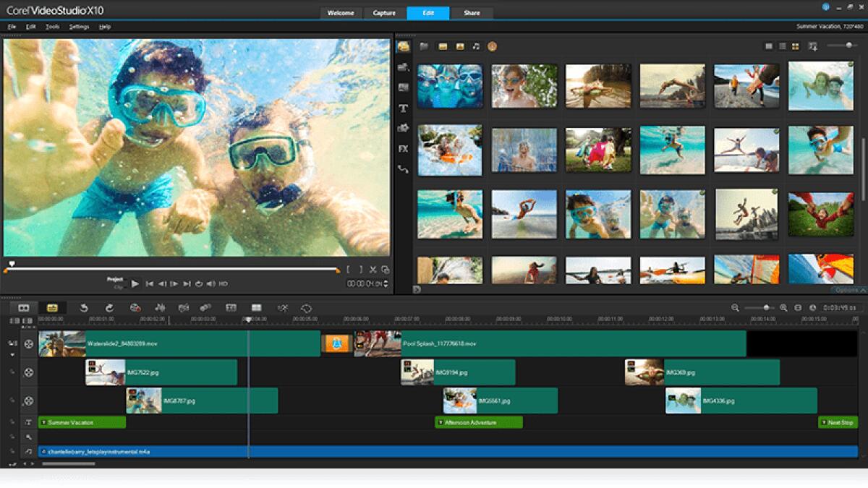This screenshot has height=488, width=868.
Task: Select the Media library icon
Action: (x=404, y=46)
